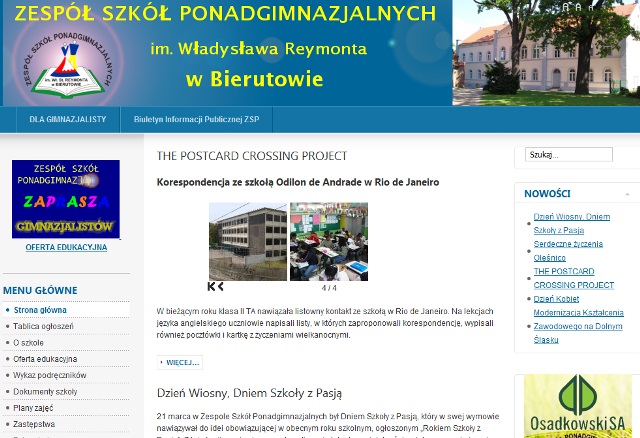This screenshot has height=438, width=640.
Task: Open Dzień Kobiet news link
Action: click(x=556, y=299)
